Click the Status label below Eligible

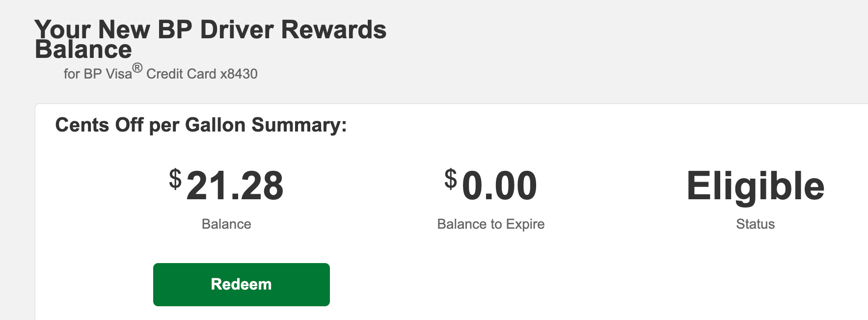tap(755, 224)
